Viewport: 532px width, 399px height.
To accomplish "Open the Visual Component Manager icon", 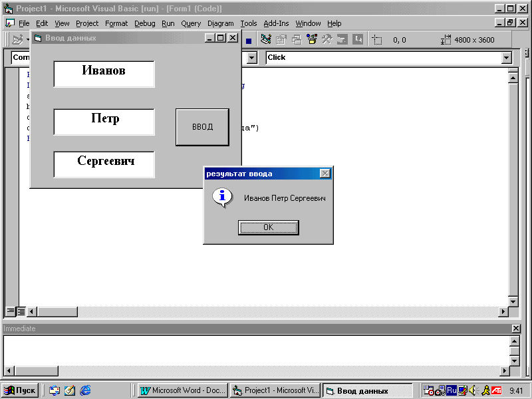I will (358, 40).
